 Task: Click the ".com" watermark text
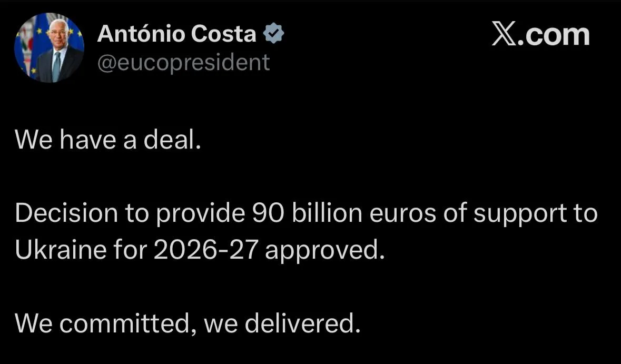(554, 35)
